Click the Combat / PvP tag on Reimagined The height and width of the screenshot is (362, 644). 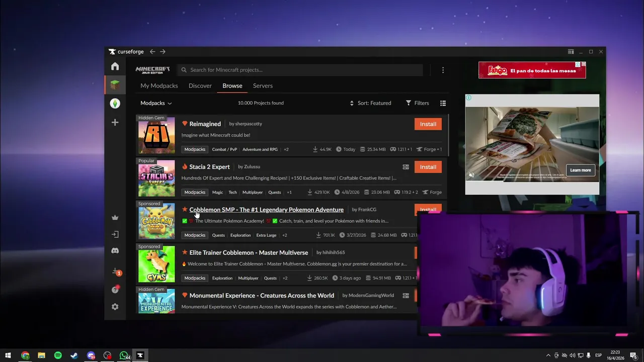(224, 149)
